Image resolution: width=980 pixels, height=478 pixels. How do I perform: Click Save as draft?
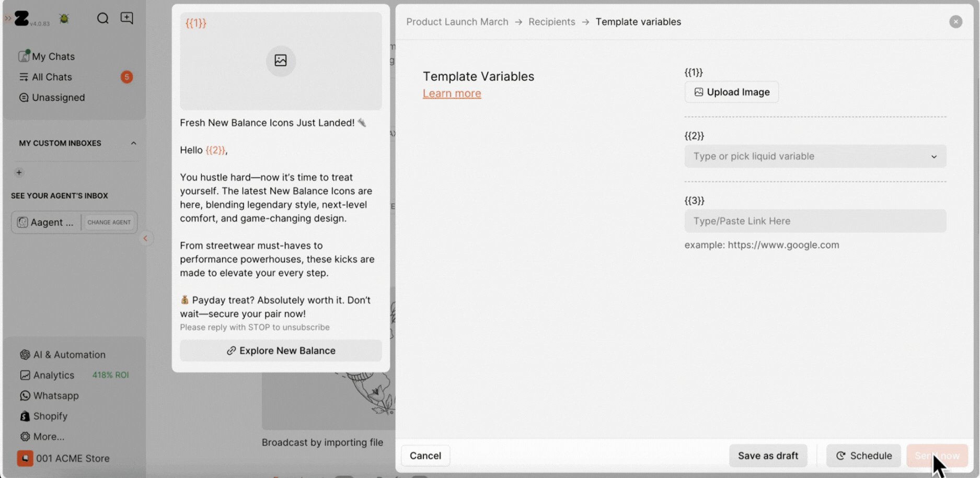tap(768, 456)
